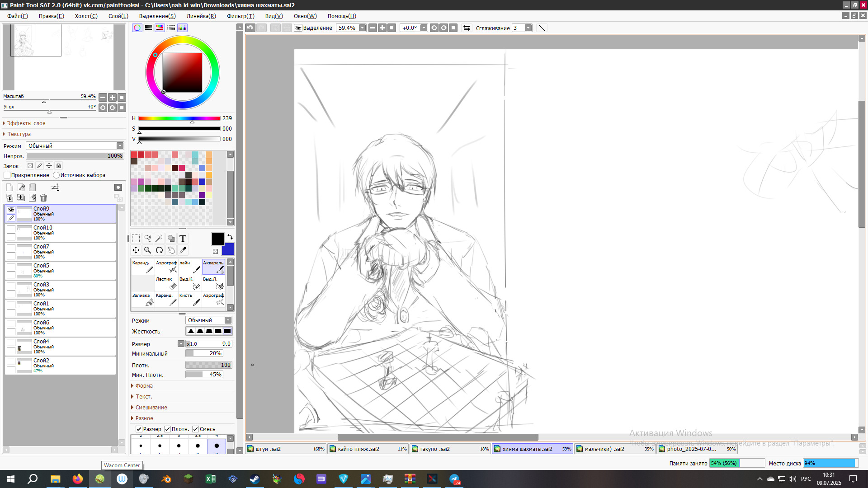The height and width of the screenshot is (488, 868).
Task: Select the Text tool
Action: pyautogui.click(x=183, y=239)
